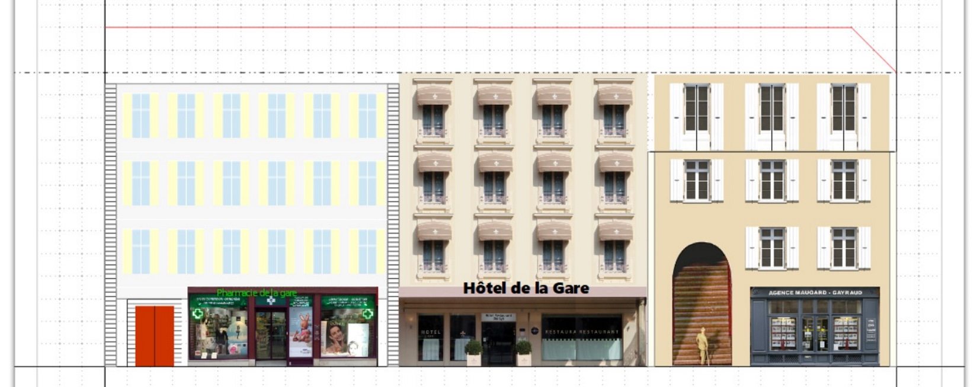Select the 'AGENCE MAUGARD - GAYRAUD' sign
Screen dimensions: 980x387
point(815,293)
